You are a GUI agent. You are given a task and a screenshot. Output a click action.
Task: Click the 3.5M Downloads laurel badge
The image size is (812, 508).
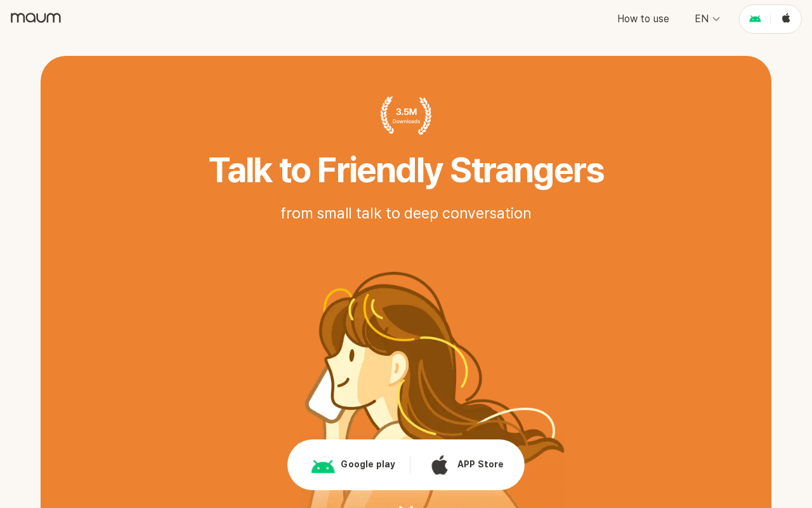click(x=406, y=116)
